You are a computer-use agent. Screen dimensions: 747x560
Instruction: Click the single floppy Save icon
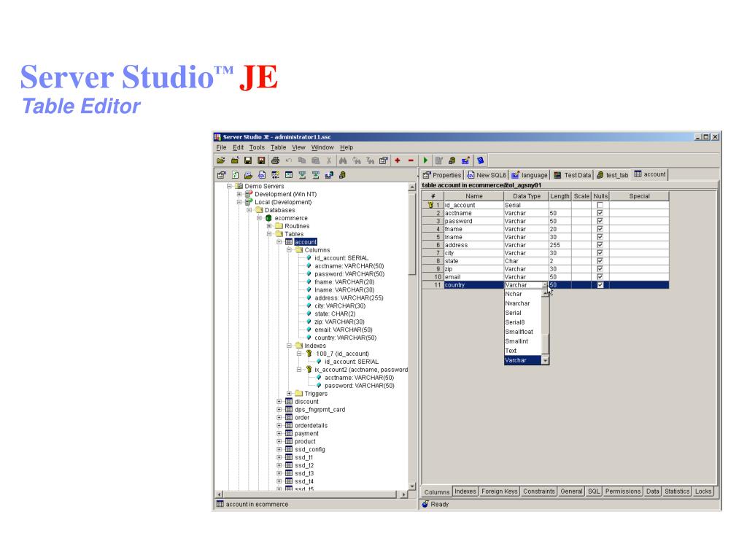(248, 160)
